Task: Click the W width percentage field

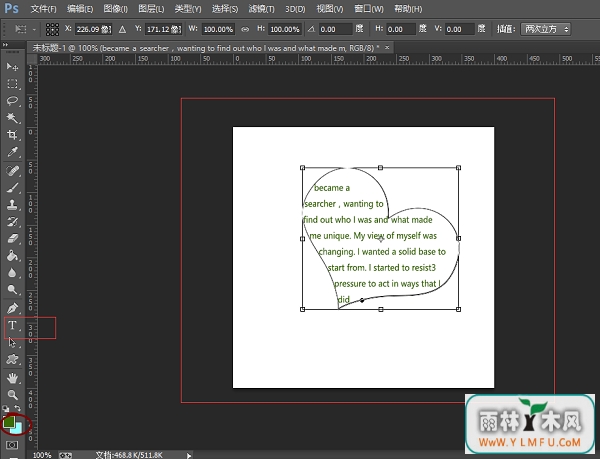Action: (x=218, y=29)
